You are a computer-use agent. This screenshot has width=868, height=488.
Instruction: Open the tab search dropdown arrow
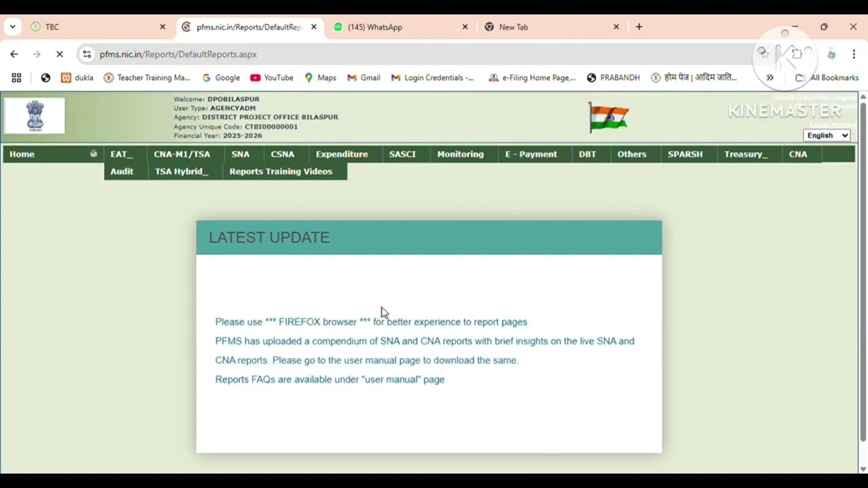pyautogui.click(x=12, y=27)
